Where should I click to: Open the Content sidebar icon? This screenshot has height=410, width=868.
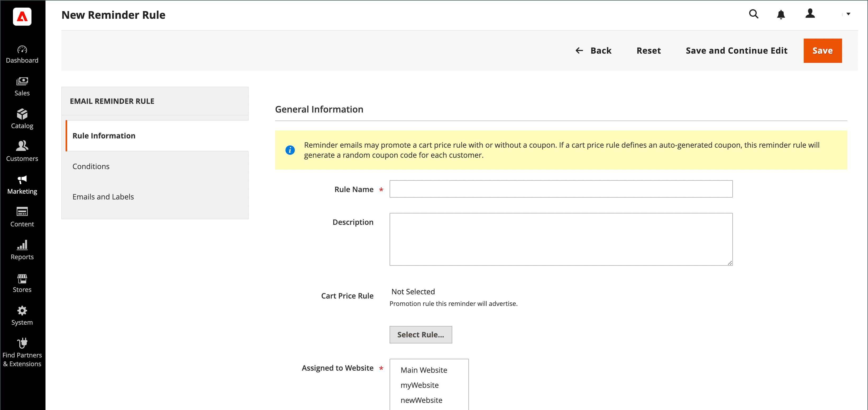click(x=22, y=212)
